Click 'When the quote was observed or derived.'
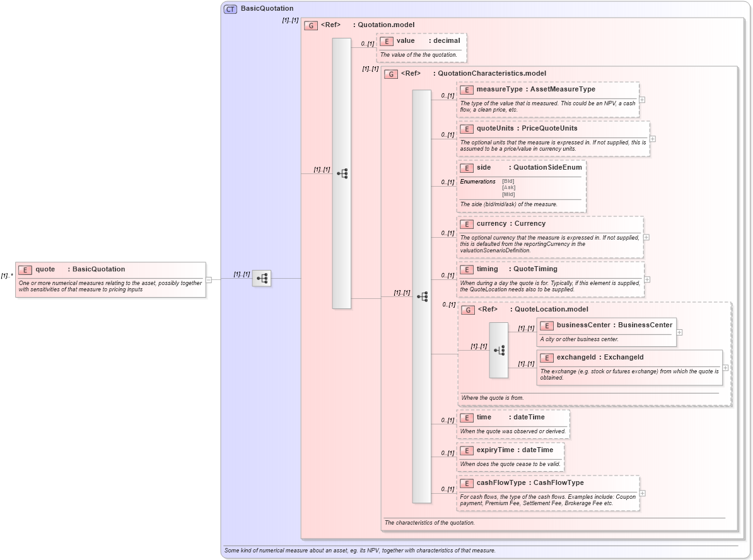The width and height of the screenshot is (753, 560). (x=513, y=431)
